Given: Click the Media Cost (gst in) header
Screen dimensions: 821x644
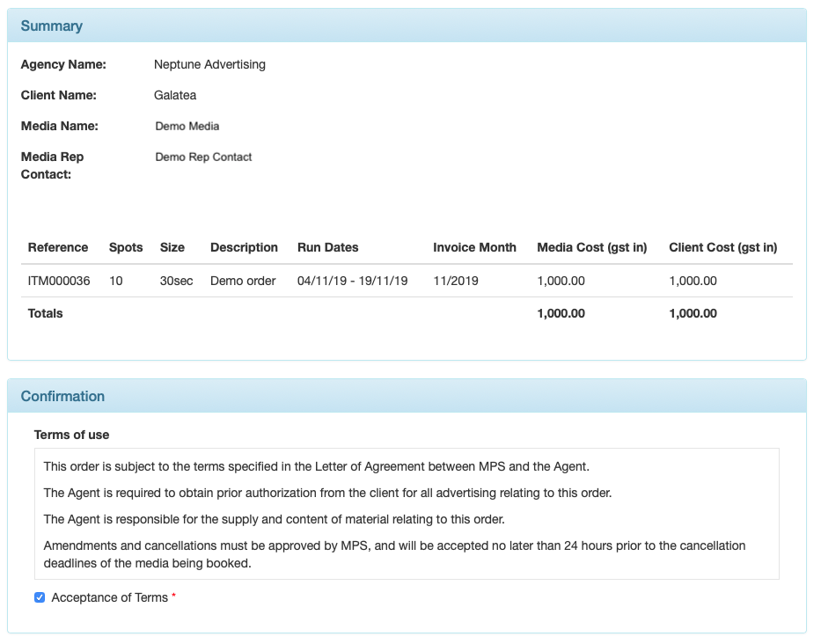Looking at the screenshot, I should (x=591, y=248).
